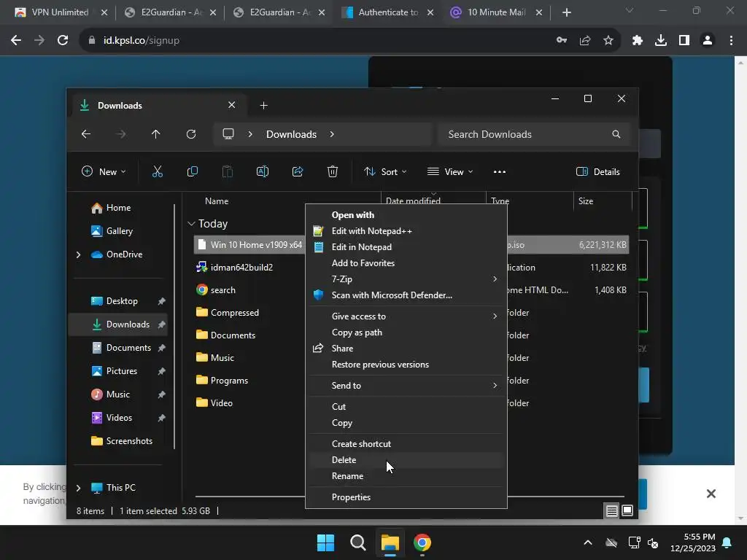
Task: Collapse the Today group
Action: tap(191, 223)
